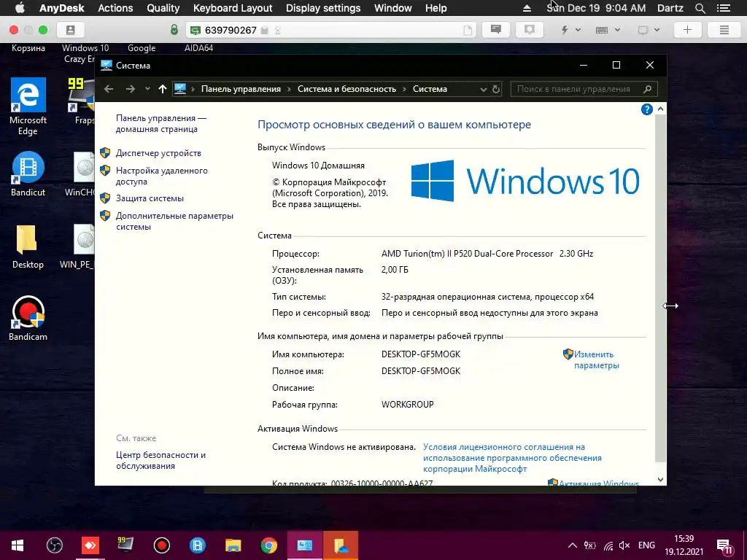The width and height of the screenshot is (747, 560).
Task: Open OBS Studio from taskbar
Action: tap(54, 545)
